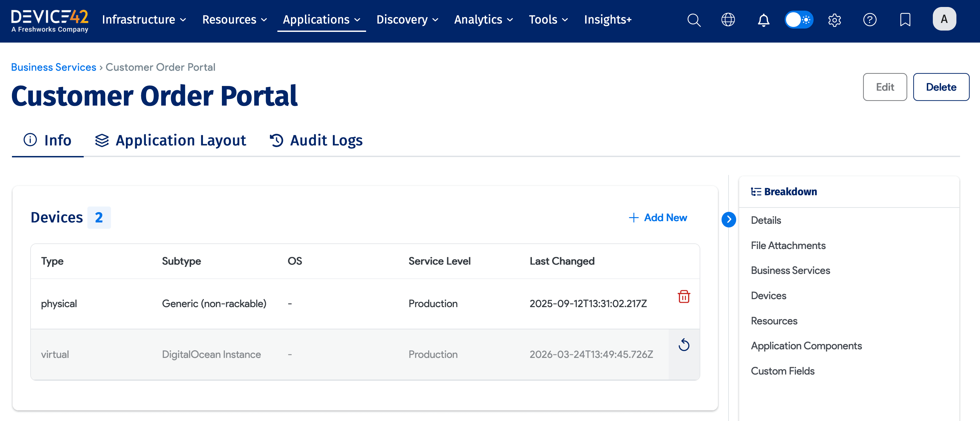
Task: Jump to Application Components in Breakdown
Action: point(806,346)
